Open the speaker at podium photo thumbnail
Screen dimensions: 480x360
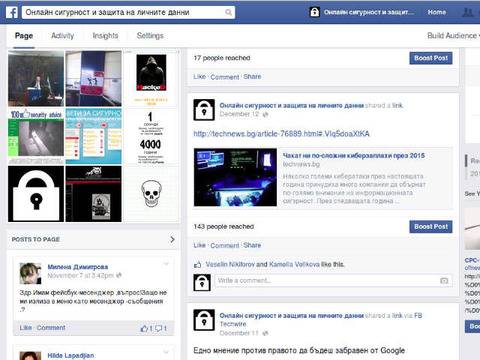(36, 79)
